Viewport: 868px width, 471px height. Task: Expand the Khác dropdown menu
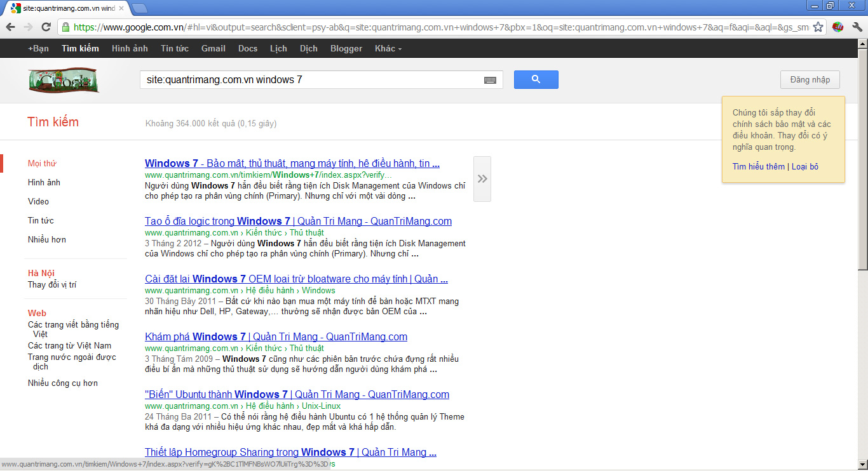(388, 48)
